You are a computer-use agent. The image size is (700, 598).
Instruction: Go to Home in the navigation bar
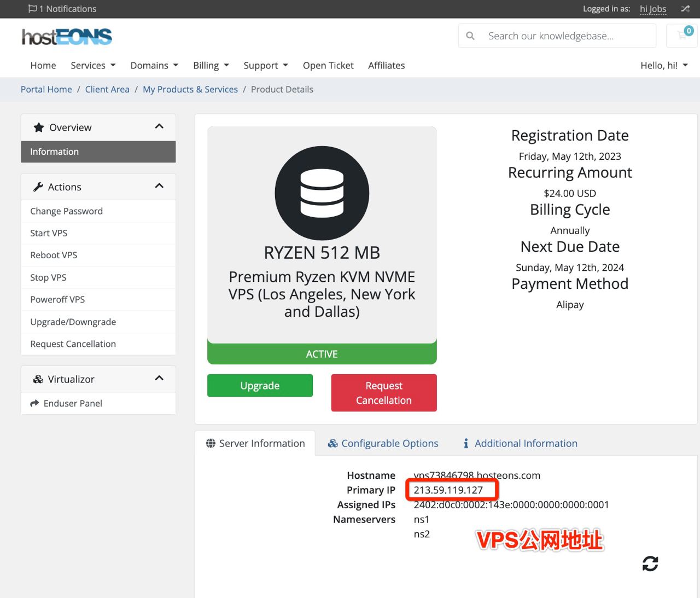click(43, 66)
